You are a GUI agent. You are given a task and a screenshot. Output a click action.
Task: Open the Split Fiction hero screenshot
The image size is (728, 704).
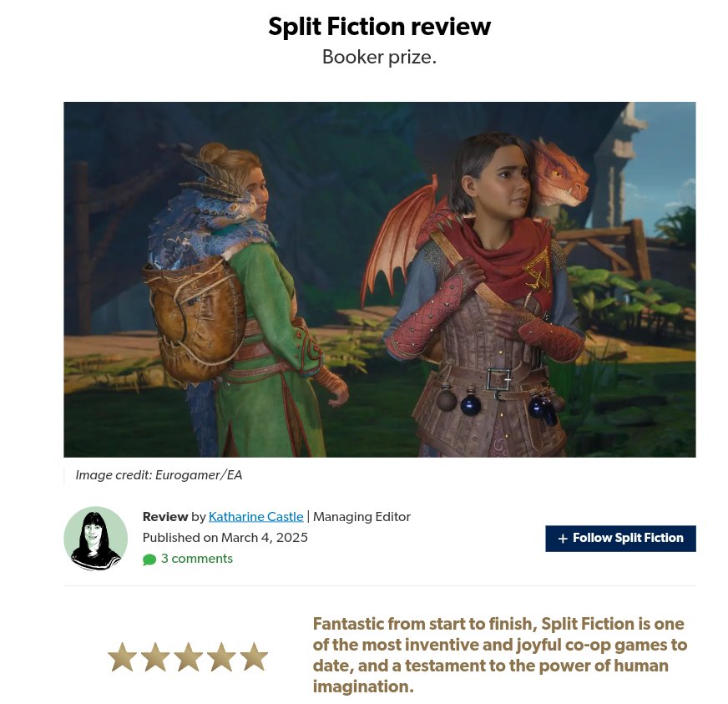coord(379,279)
